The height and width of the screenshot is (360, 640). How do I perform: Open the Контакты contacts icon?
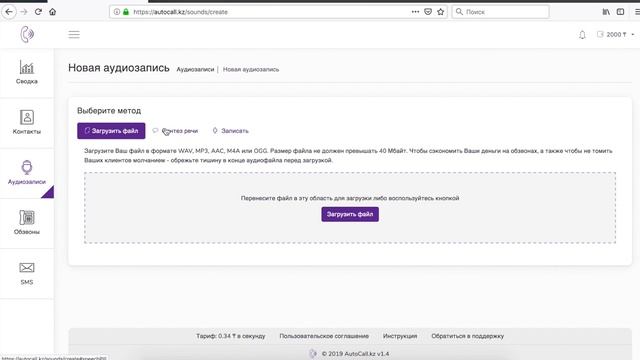(27, 117)
